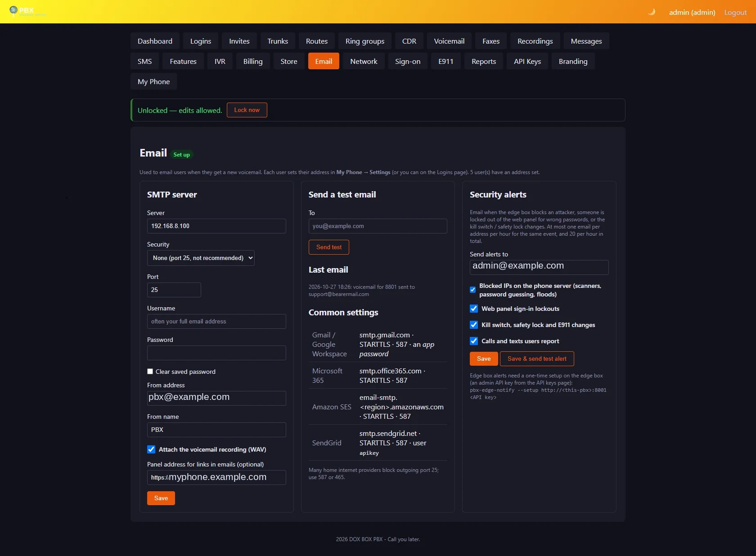Open the IVR tab

click(x=220, y=61)
